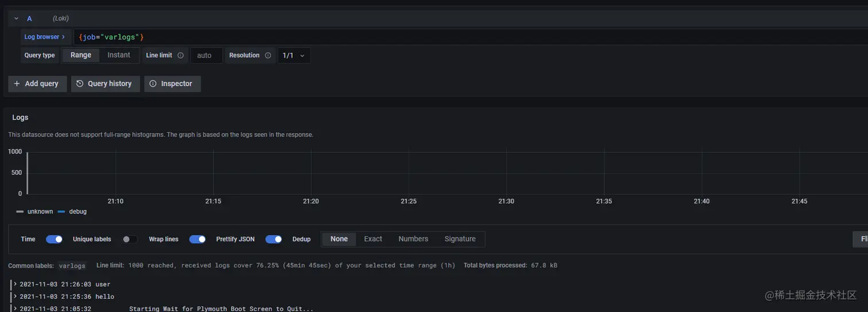Collapse query row A chevron
This screenshot has width=868, height=312.
17,18
